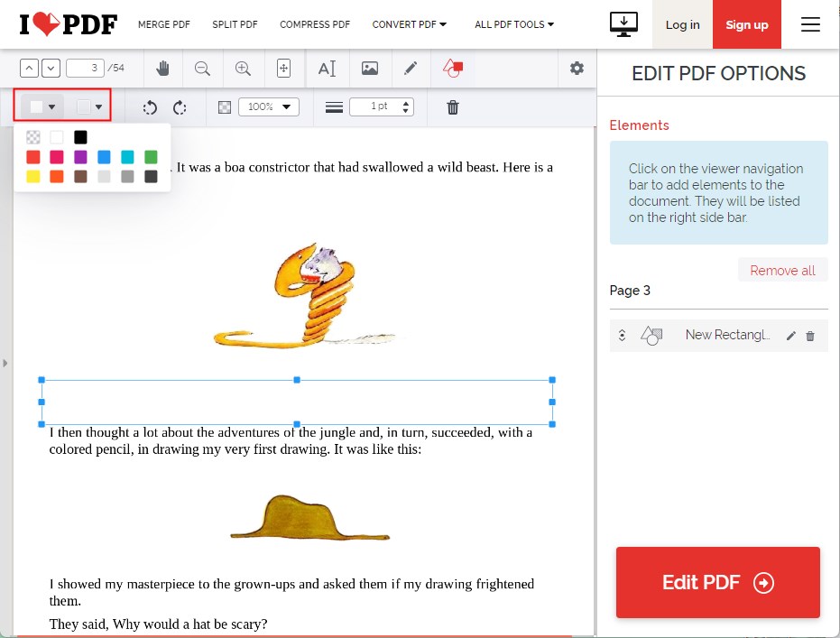This screenshot has width=840, height=638.
Task: Pick red color swatch
Action: click(33, 157)
